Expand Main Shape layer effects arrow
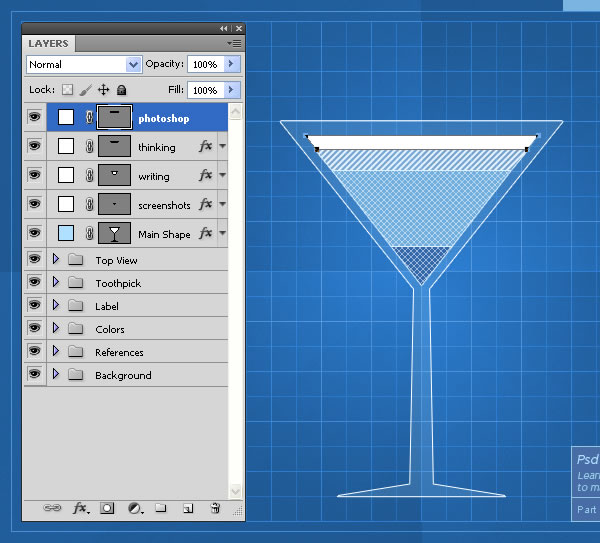Viewport: 600px width, 543px height. pos(222,233)
